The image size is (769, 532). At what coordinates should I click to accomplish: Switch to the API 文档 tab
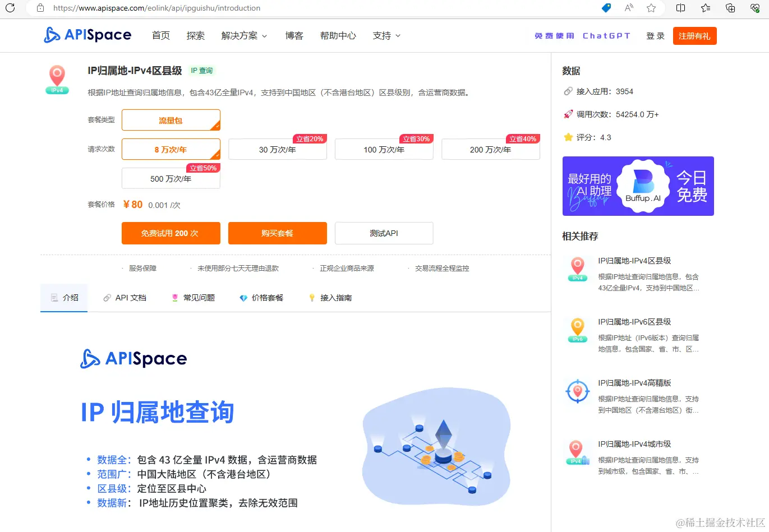(125, 298)
